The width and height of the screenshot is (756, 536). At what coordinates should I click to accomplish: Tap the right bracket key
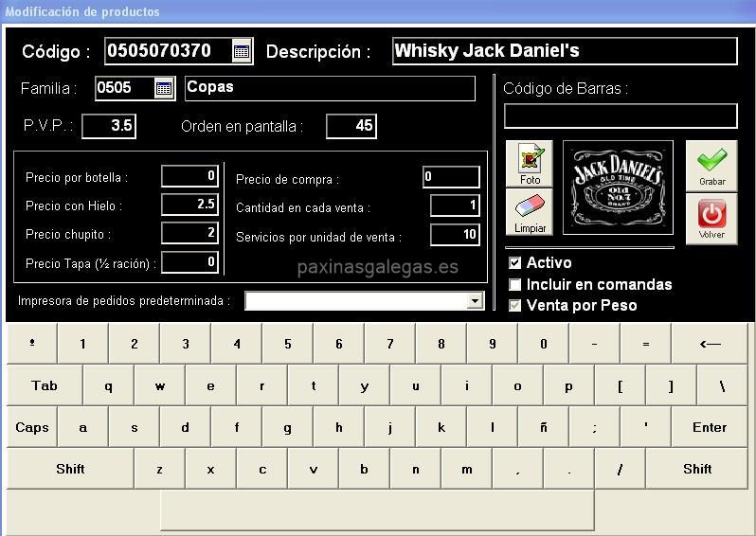tap(671, 385)
